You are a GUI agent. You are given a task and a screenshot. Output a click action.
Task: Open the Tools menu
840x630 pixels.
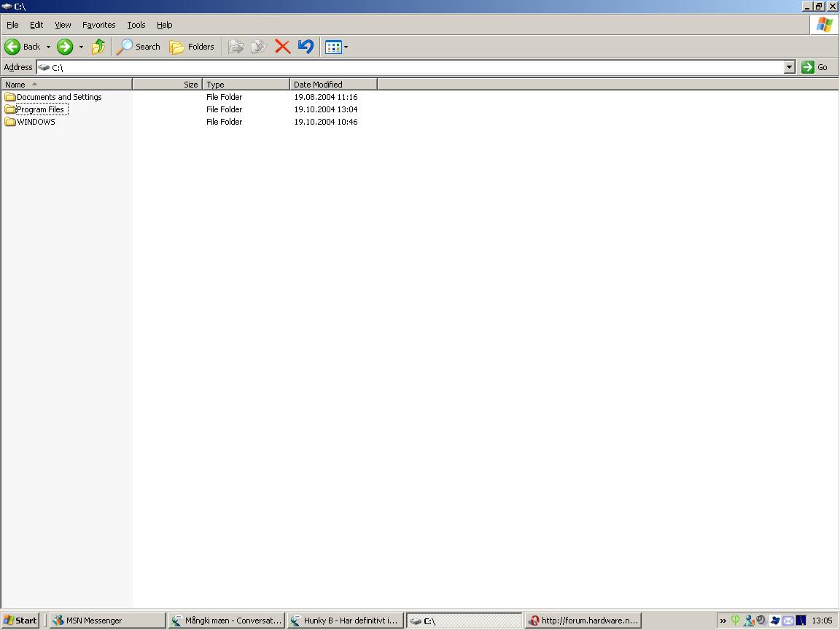tap(136, 25)
